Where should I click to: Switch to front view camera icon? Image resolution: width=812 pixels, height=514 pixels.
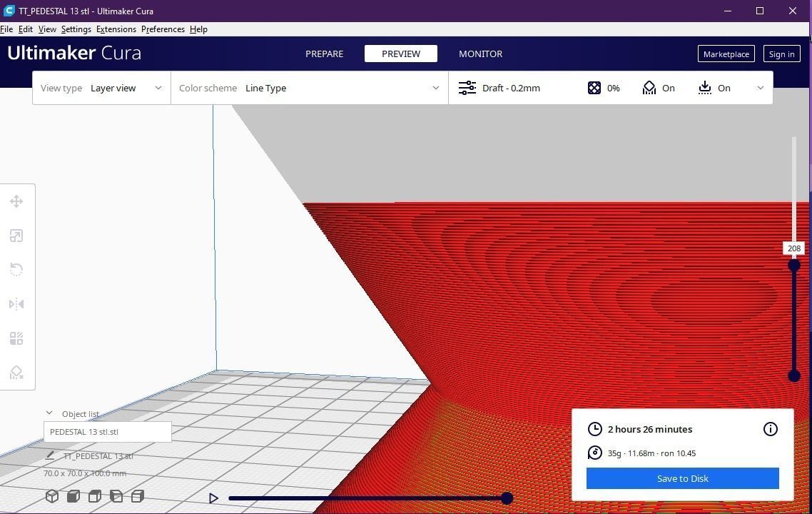tap(73, 496)
